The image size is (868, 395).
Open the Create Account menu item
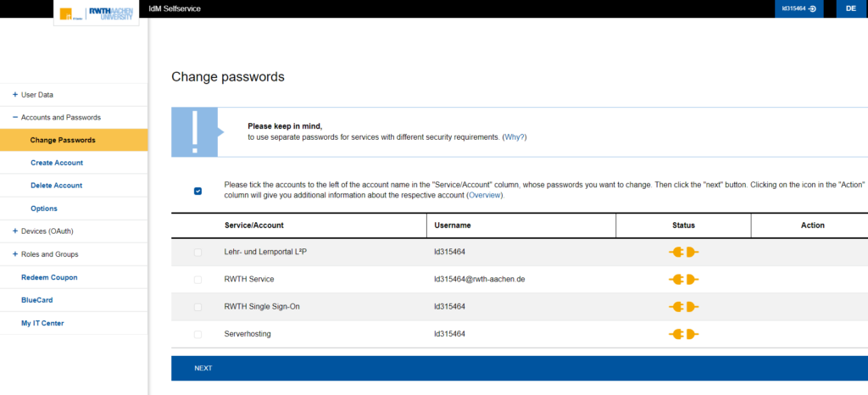click(57, 163)
